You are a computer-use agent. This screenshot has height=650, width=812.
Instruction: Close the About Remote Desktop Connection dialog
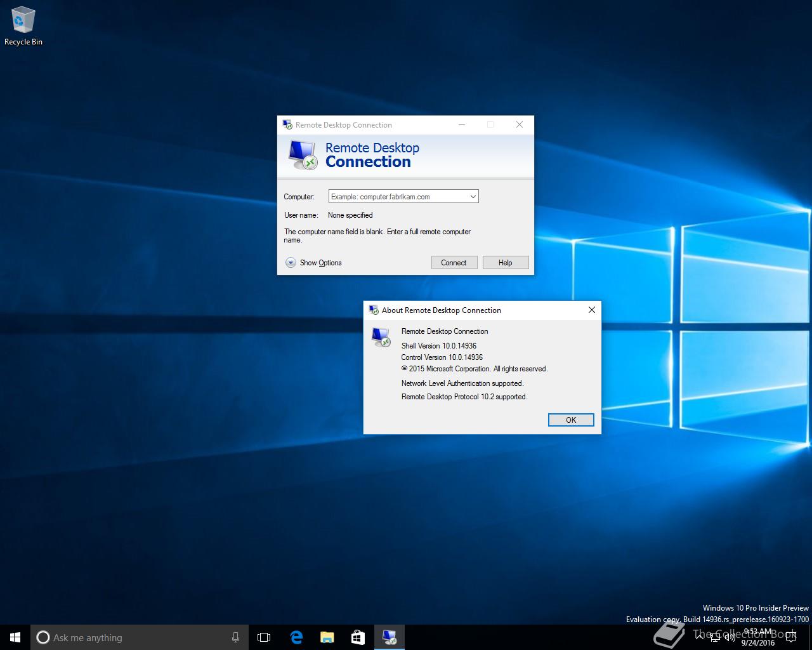pyautogui.click(x=591, y=310)
